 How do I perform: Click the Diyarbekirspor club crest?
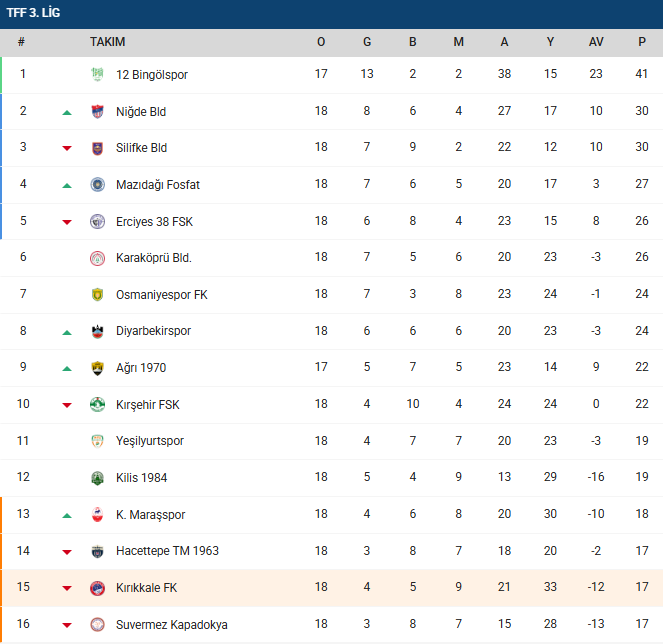click(97, 331)
